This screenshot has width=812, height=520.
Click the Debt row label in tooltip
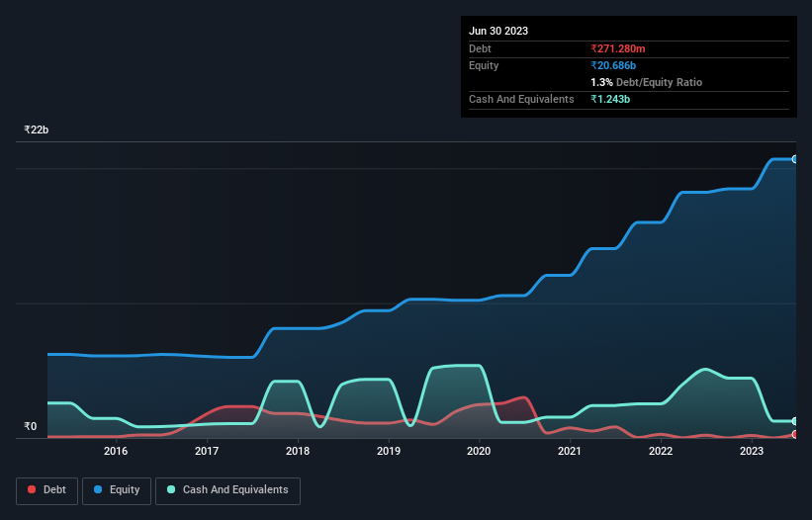[480, 48]
